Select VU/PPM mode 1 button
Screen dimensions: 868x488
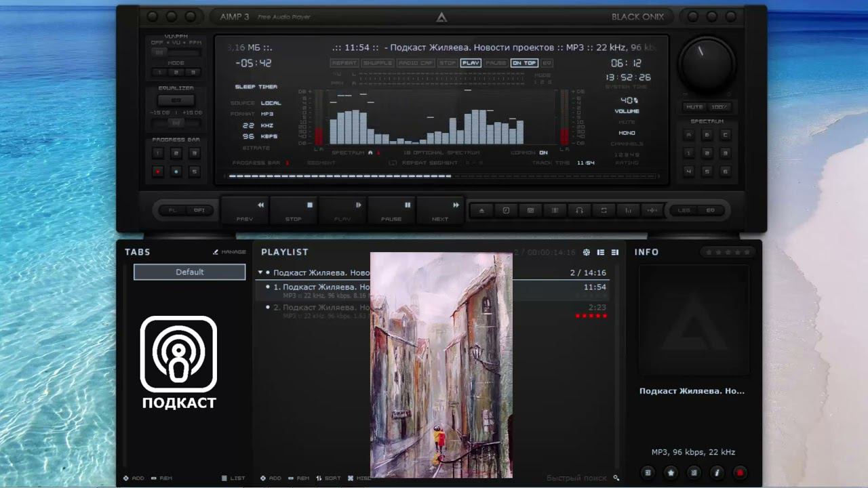[159, 72]
